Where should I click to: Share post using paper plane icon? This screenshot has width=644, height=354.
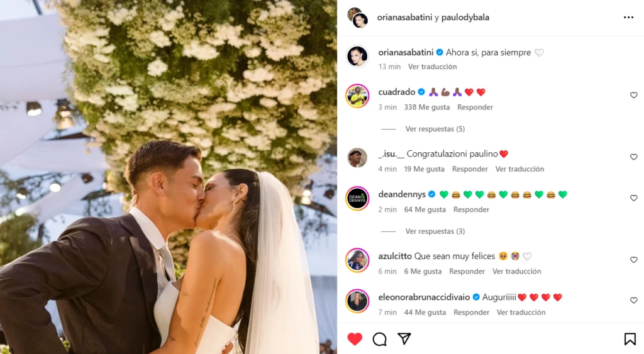coord(404,338)
